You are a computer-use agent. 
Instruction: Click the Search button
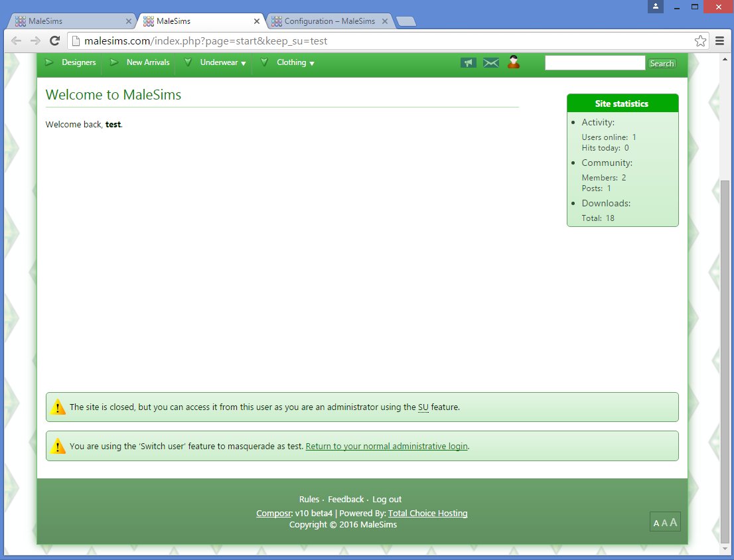[662, 63]
